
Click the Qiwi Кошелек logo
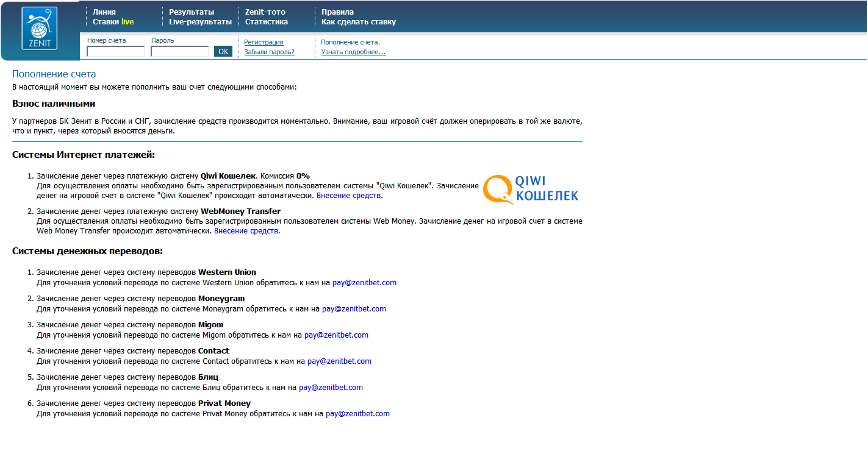pyautogui.click(x=531, y=189)
